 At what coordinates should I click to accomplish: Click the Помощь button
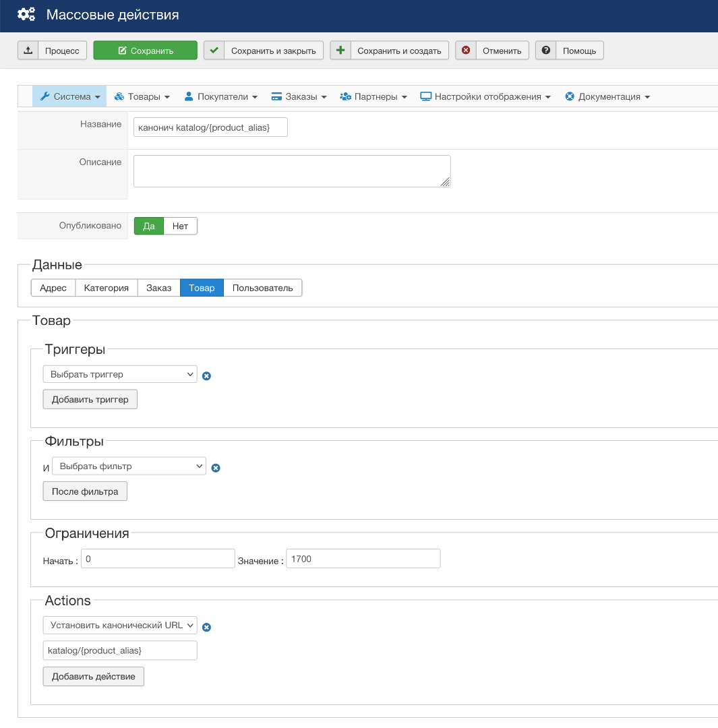[570, 50]
